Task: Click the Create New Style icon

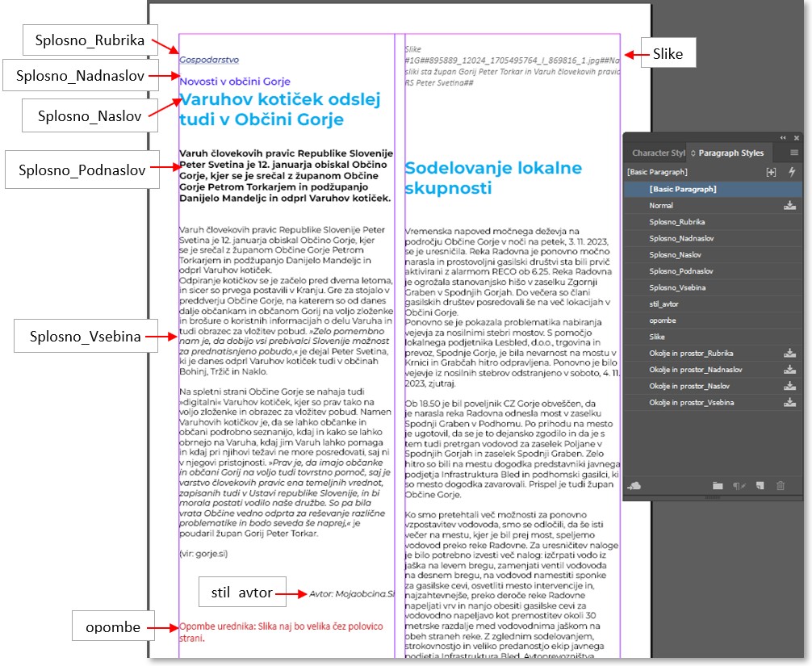Action: [760, 485]
